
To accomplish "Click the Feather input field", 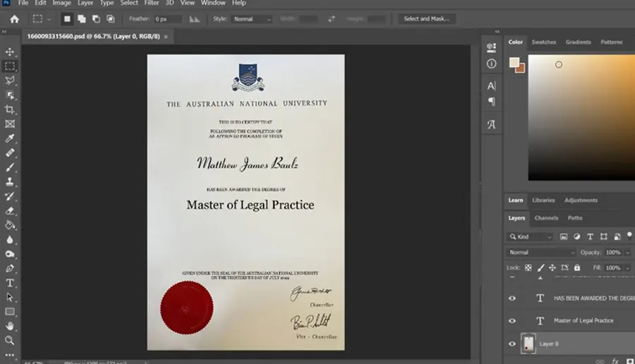I will (x=168, y=19).
